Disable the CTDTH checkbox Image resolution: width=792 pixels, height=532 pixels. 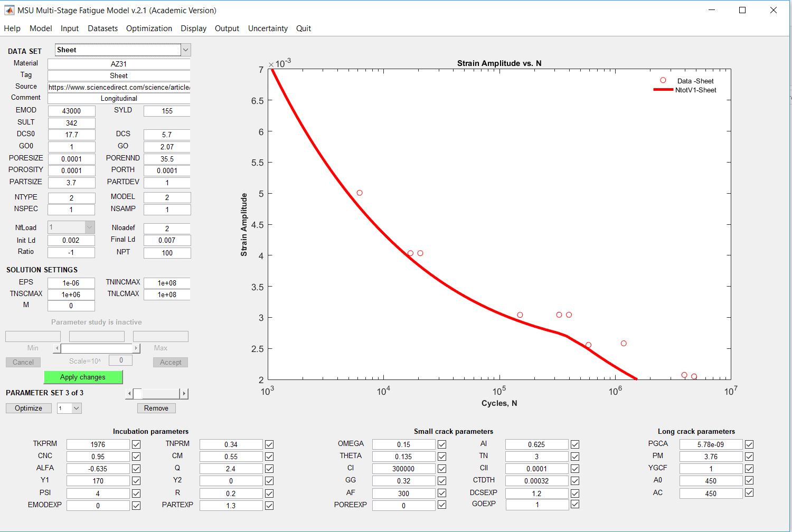pos(575,481)
